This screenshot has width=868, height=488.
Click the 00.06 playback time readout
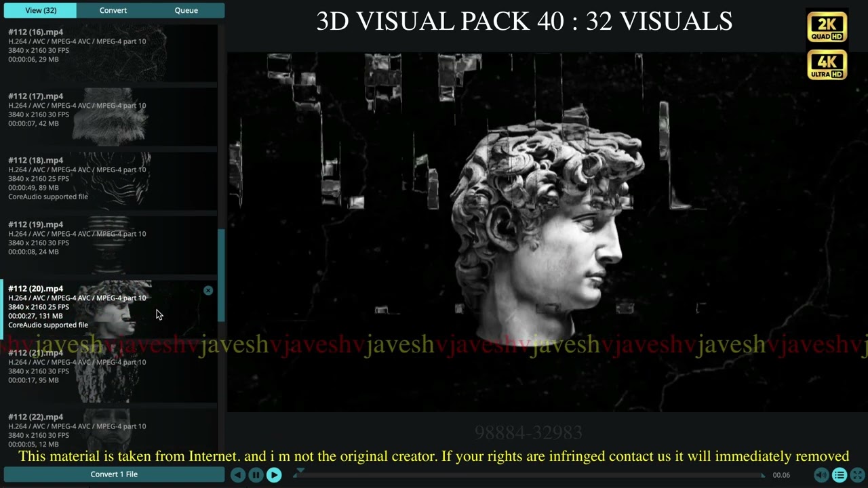[781, 475]
